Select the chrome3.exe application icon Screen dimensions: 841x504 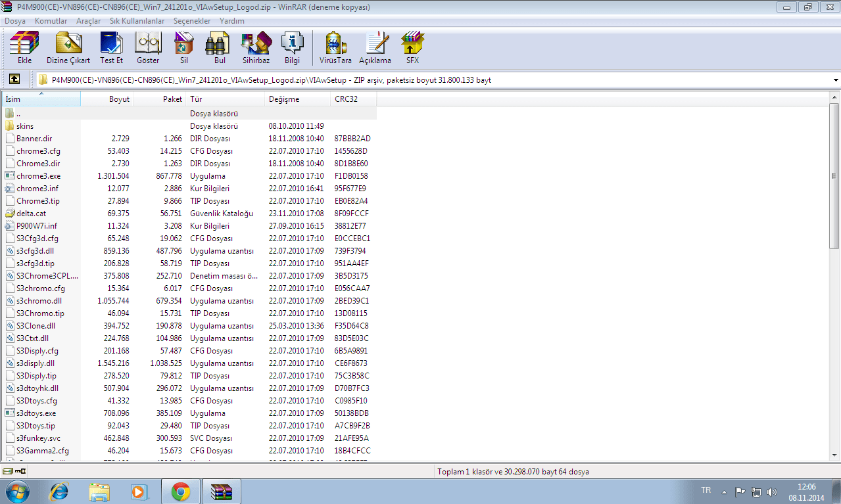click(x=10, y=176)
